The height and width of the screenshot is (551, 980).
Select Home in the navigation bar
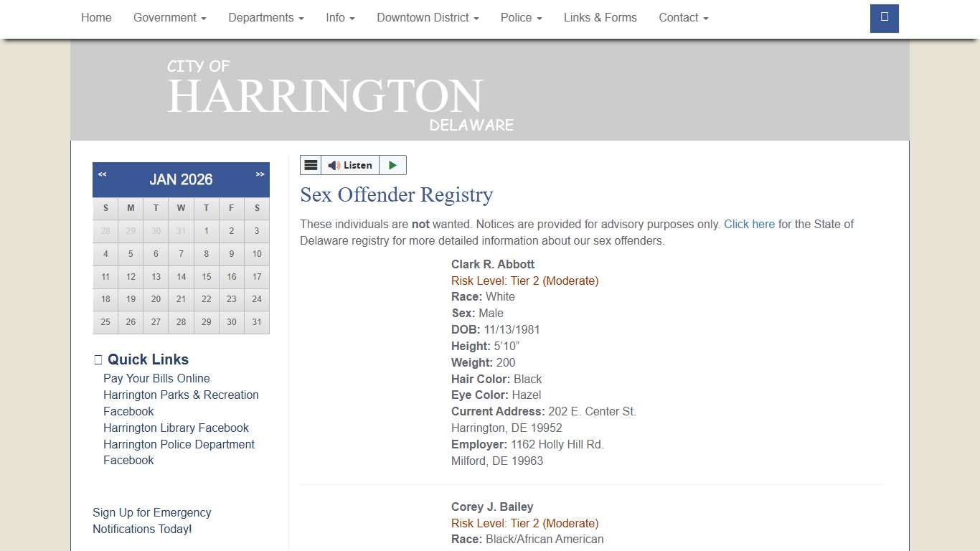click(96, 17)
